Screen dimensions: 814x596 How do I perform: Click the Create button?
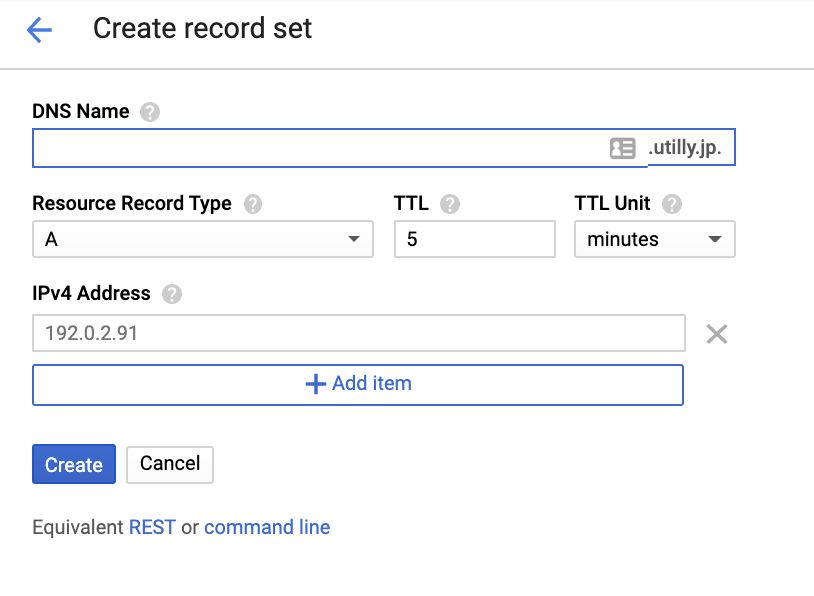click(74, 464)
